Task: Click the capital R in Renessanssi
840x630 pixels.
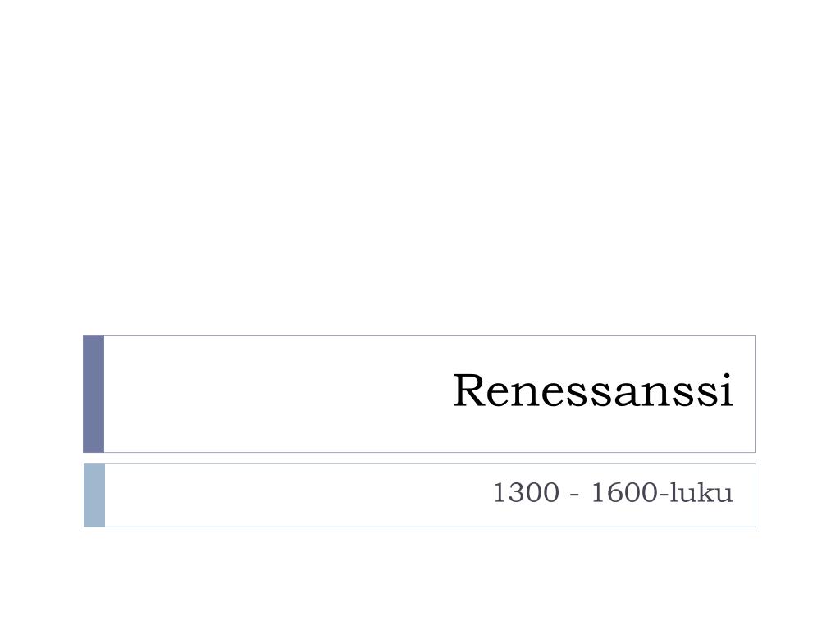Action: click(470, 390)
